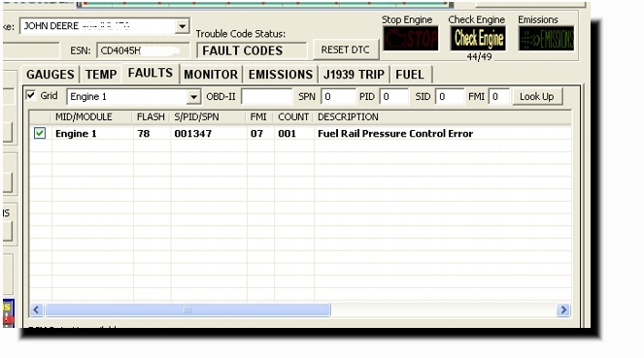Click the PID input field
Viewport: 644px width, 358px height.
(x=393, y=97)
